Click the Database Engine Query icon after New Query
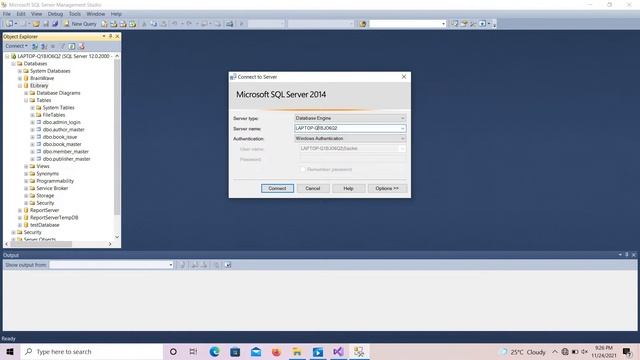Viewport: 640px width, 360px height. click(x=104, y=24)
